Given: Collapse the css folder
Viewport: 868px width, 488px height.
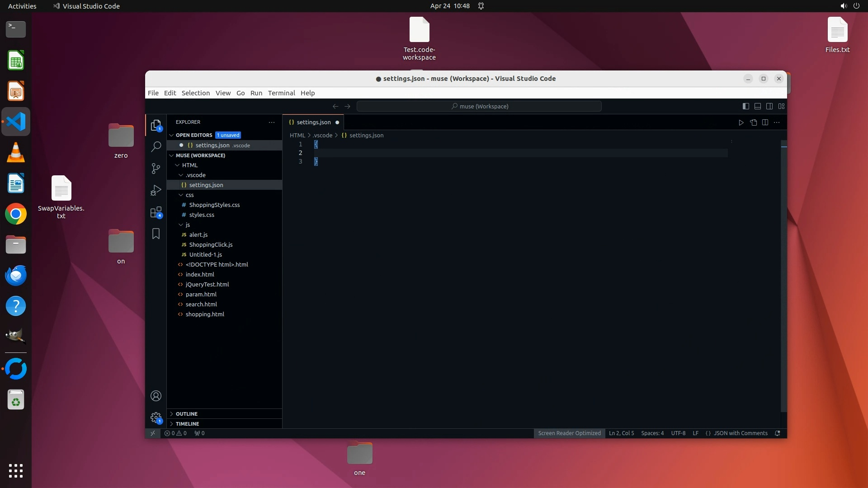Looking at the screenshot, I should (x=189, y=195).
